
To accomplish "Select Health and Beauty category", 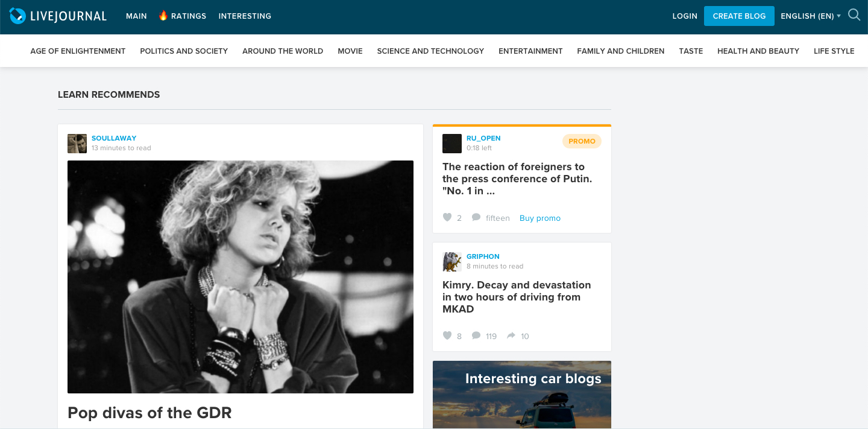I will point(758,51).
